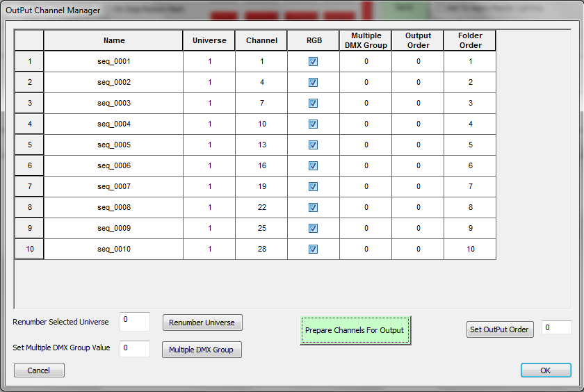584x392 pixels.
Task: Select the Name column header
Action: [x=113, y=40]
